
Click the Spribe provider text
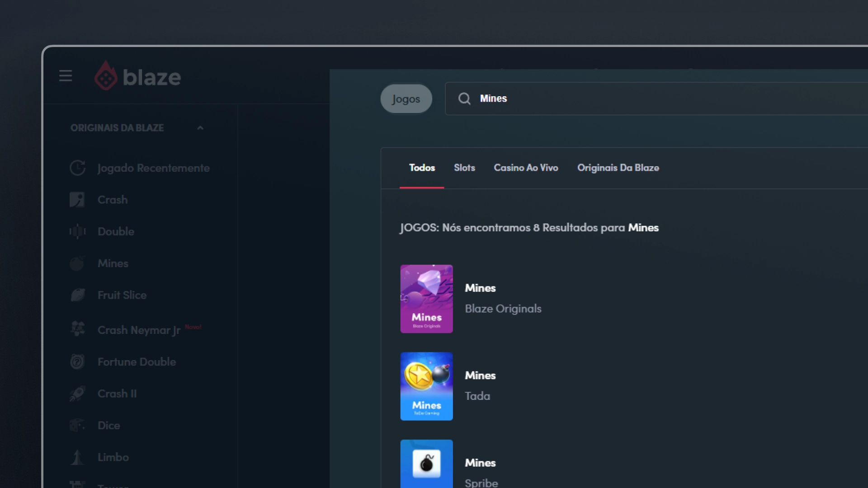tap(481, 483)
